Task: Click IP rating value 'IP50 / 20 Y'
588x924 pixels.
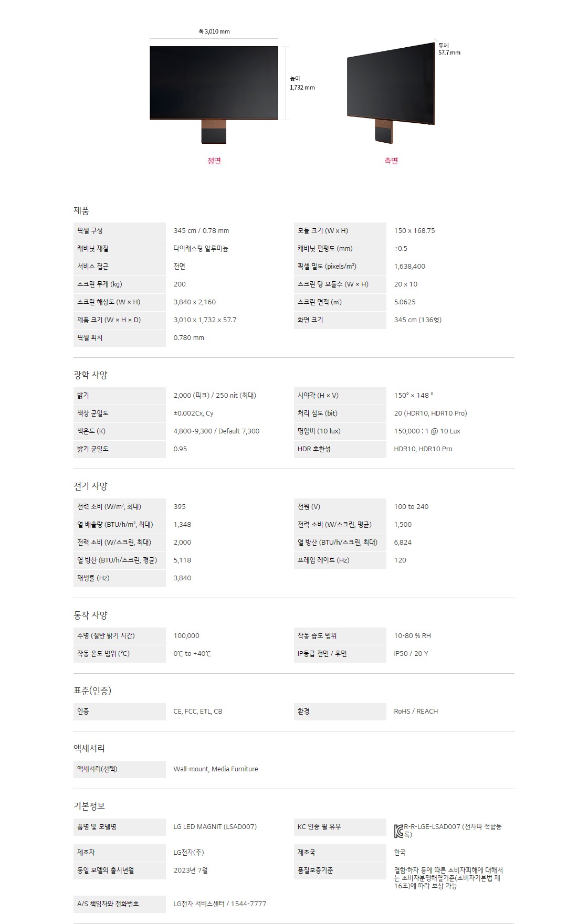Action: coord(411,654)
